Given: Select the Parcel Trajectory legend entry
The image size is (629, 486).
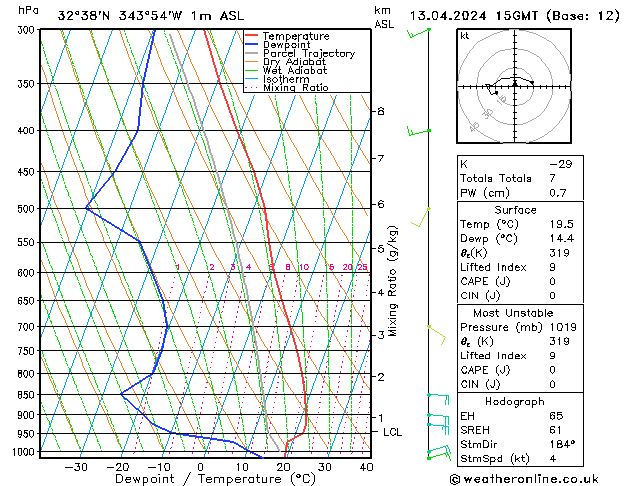Looking at the screenshot, I should coord(300,53).
